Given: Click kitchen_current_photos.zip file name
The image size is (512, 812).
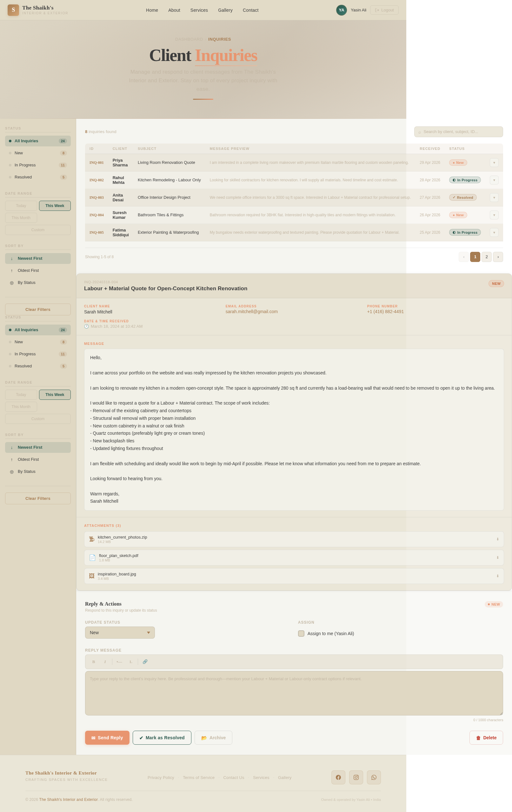Looking at the screenshot, I should click(122, 537).
